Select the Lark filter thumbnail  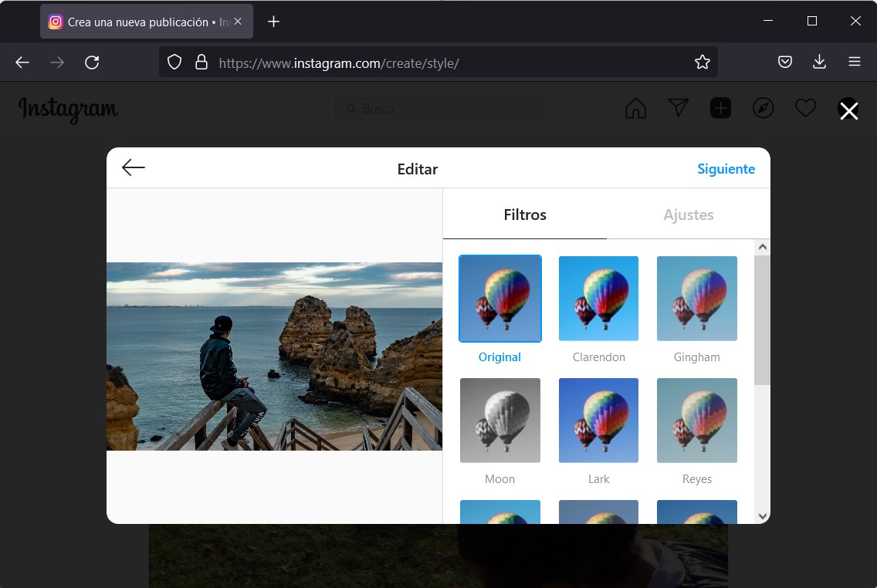click(x=598, y=421)
